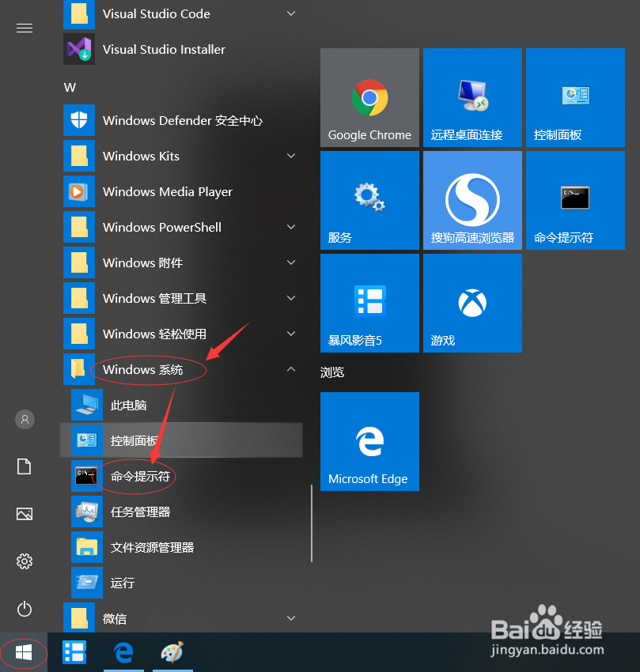Open the blue tile app on taskbar
The width and height of the screenshot is (640, 672).
74,652
